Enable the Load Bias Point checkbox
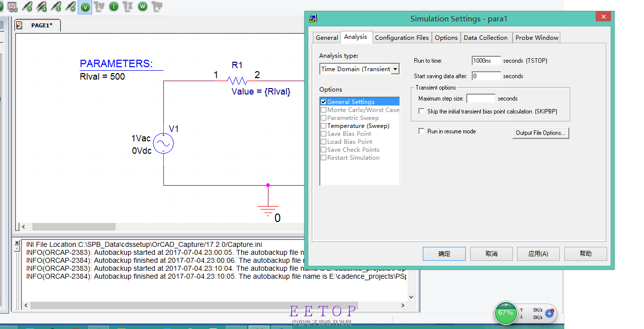Image resolution: width=644 pixels, height=329 pixels. (x=324, y=142)
